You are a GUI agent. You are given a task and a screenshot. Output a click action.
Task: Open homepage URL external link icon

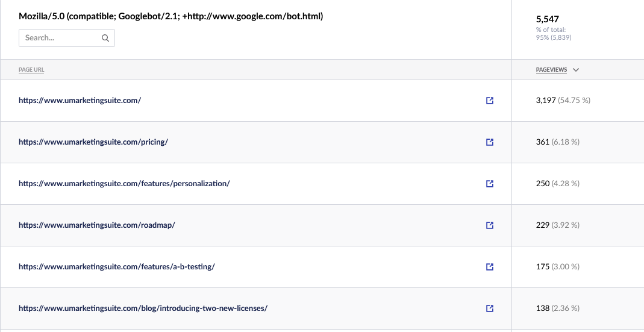coord(490,101)
